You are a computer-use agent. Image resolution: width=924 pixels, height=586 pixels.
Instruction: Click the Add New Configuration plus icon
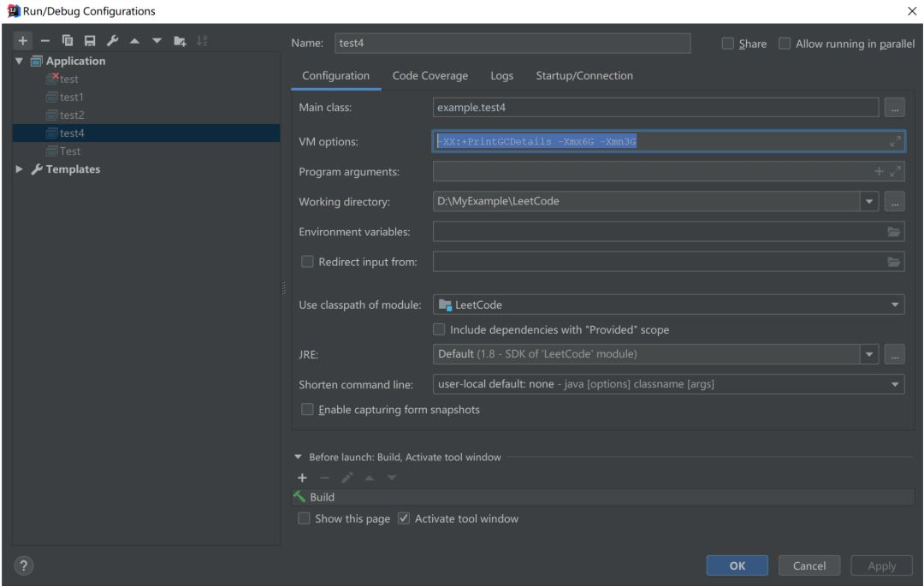(21, 42)
